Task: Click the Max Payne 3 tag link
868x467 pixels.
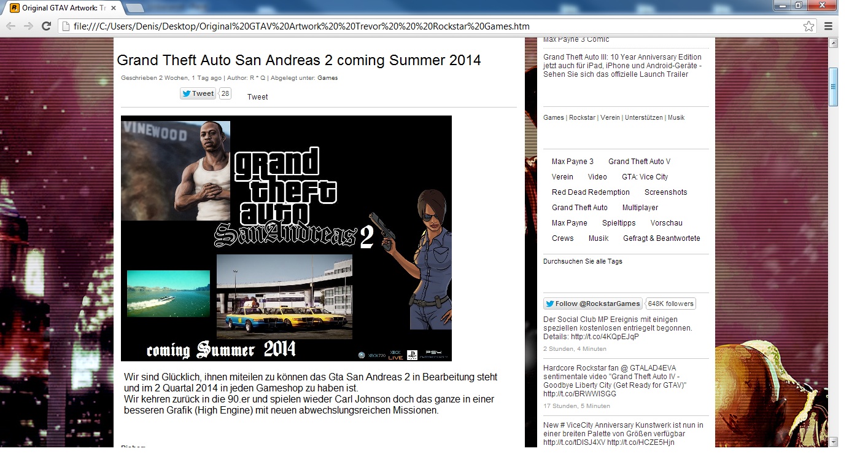Action: [572, 162]
